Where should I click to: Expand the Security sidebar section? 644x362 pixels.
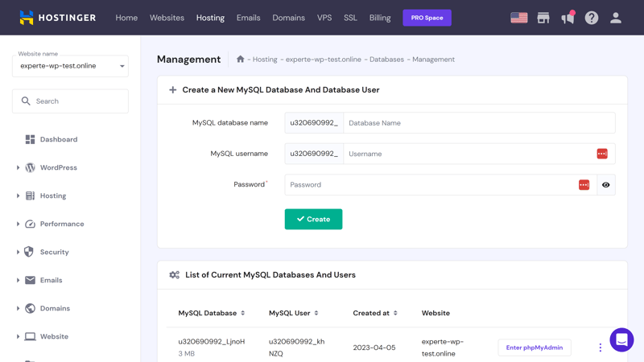[18, 252]
